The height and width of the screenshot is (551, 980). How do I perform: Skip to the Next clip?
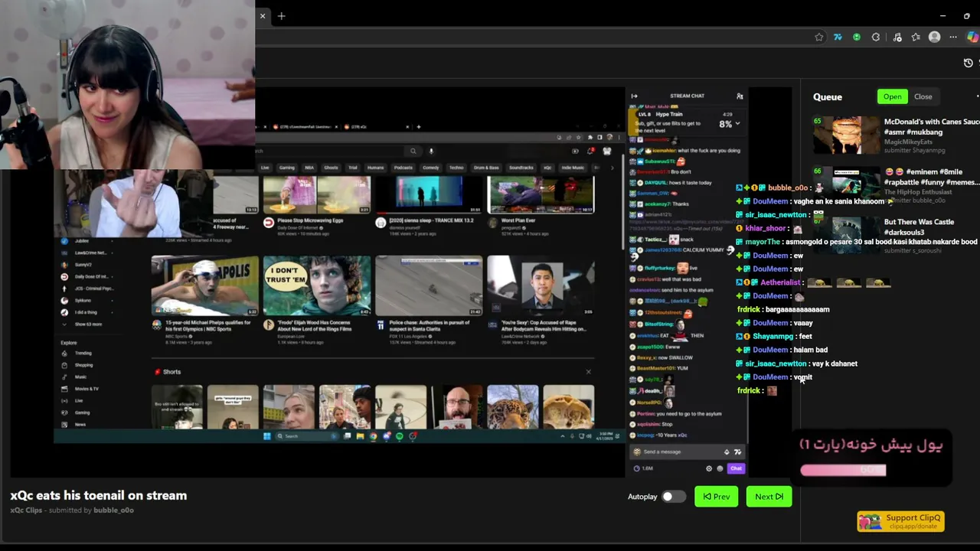[x=769, y=497]
